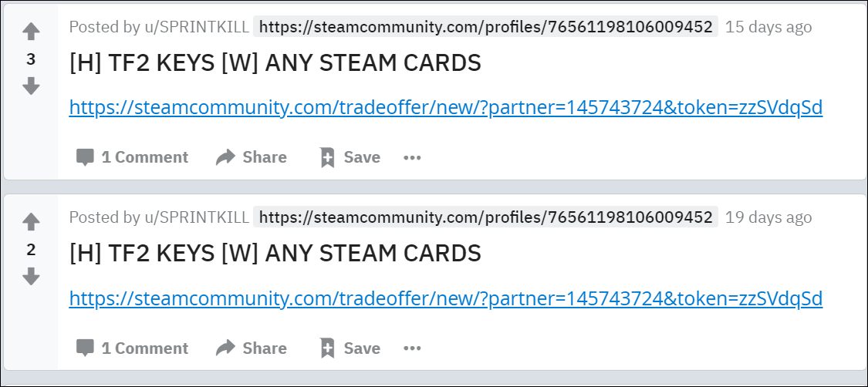The height and width of the screenshot is (387, 868).
Task: Open Steam profile flair on second post
Action: point(485,217)
